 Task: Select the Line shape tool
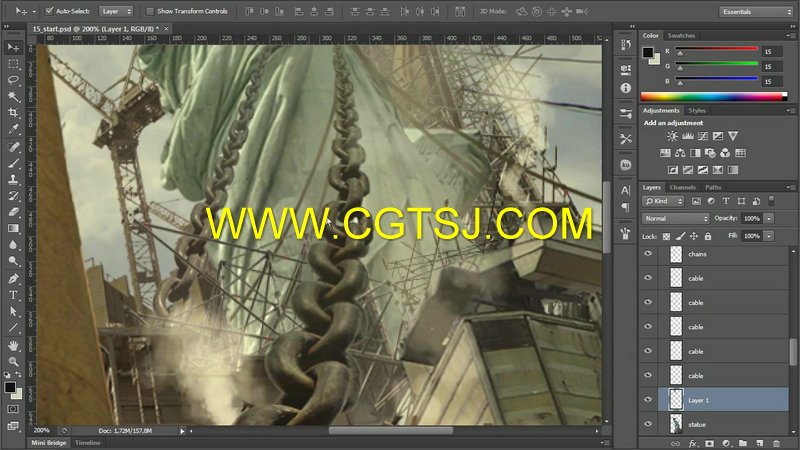pos(13,328)
